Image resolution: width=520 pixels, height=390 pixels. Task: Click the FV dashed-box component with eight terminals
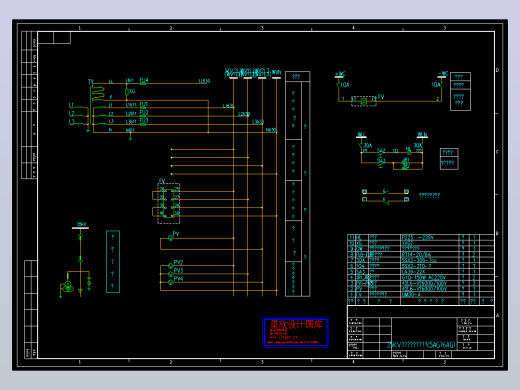(x=169, y=203)
